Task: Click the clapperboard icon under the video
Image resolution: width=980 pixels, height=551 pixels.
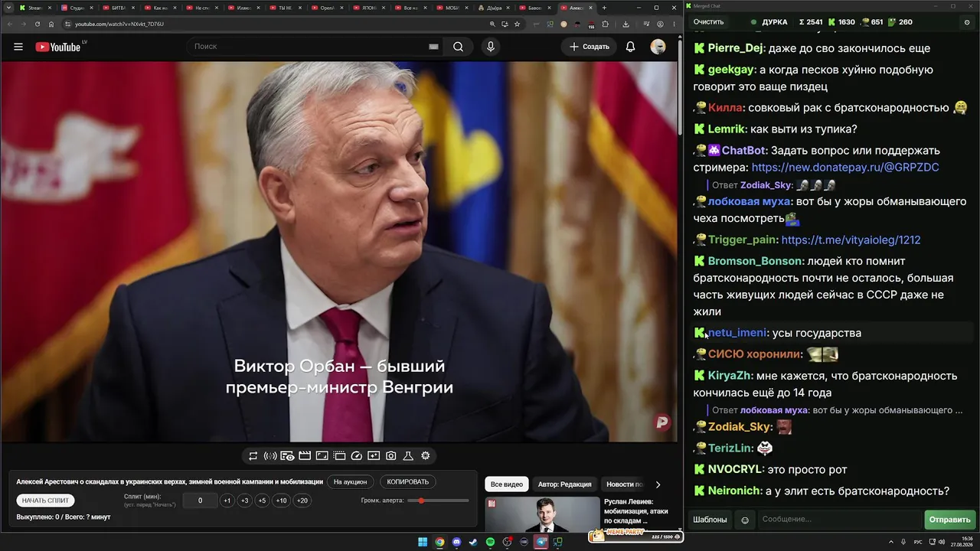Action: (x=305, y=455)
